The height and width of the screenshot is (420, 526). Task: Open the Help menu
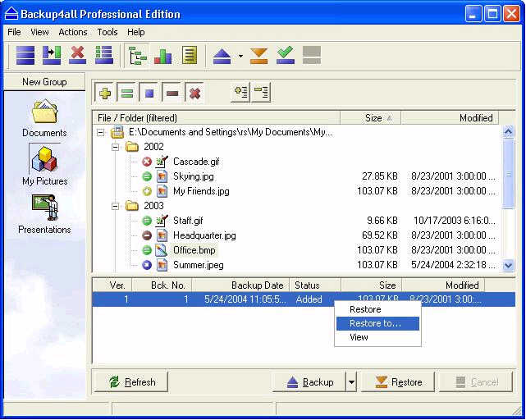136,32
